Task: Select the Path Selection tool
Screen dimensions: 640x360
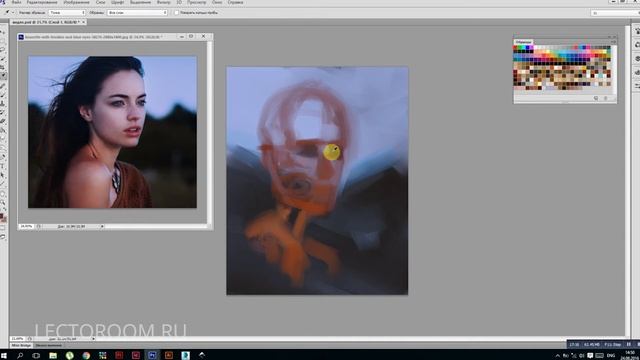Action: click(x=3, y=175)
